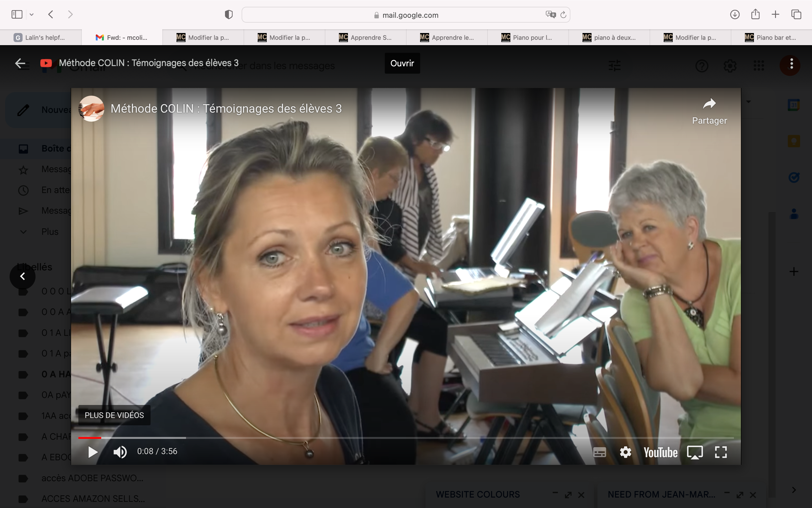Screen dimensions: 812x508
Task: Switch to Apprendre S... tab
Action: [x=365, y=37]
